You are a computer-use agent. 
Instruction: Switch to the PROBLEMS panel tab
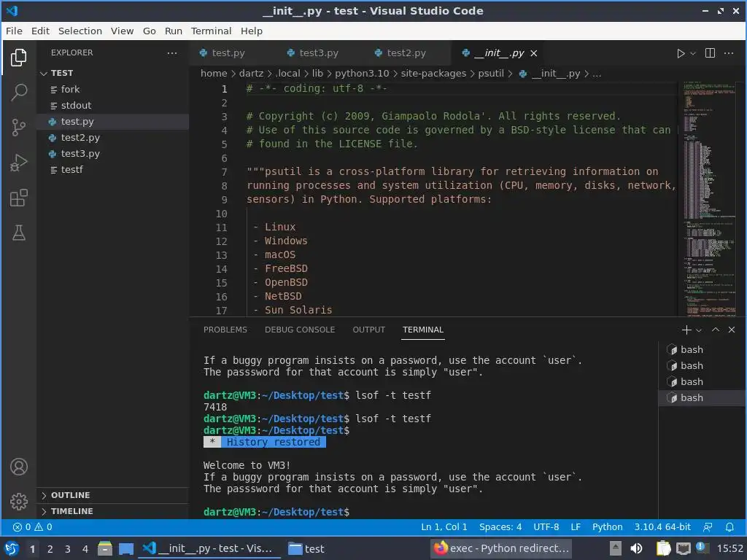pyautogui.click(x=225, y=330)
